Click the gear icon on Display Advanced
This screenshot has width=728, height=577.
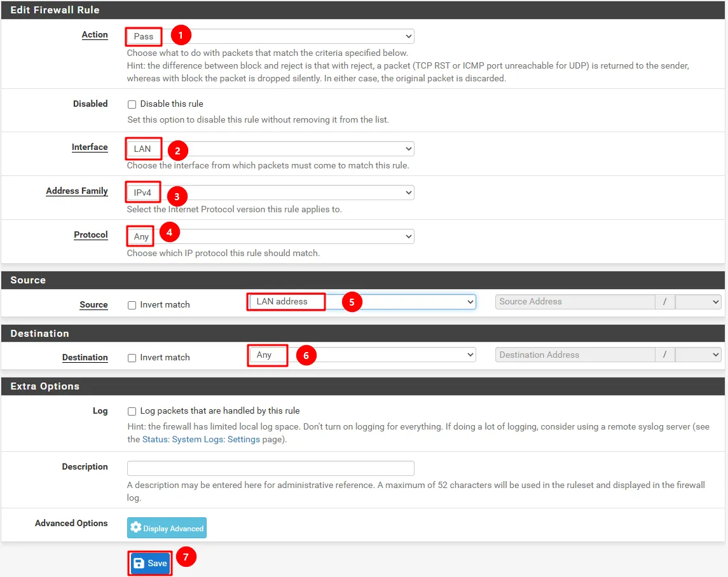pyautogui.click(x=135, y=527)
